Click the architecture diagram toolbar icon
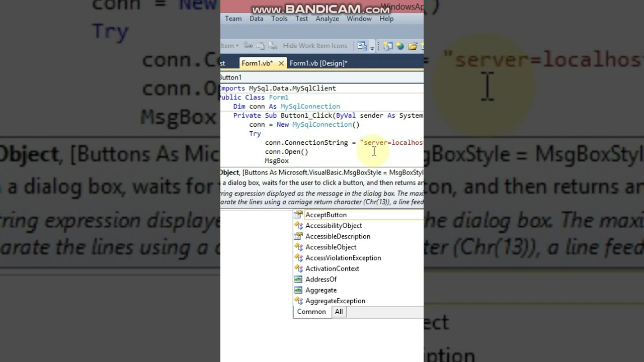This screenshot has height=362, width=644. [x=362, y=46]
